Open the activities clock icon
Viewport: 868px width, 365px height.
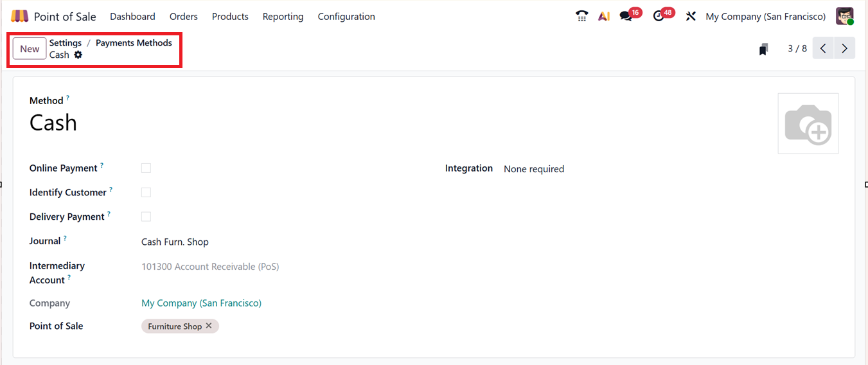tap(659, 16)
